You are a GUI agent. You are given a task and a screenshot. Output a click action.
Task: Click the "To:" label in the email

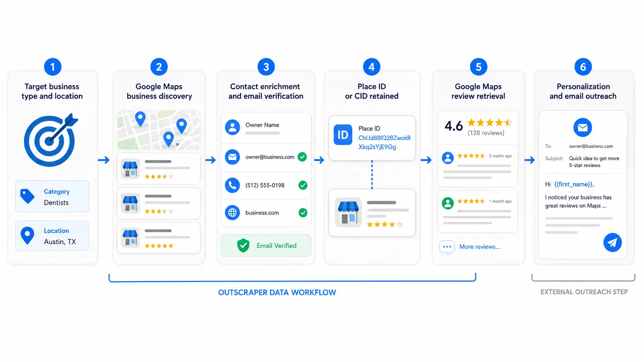click(548, 146)
